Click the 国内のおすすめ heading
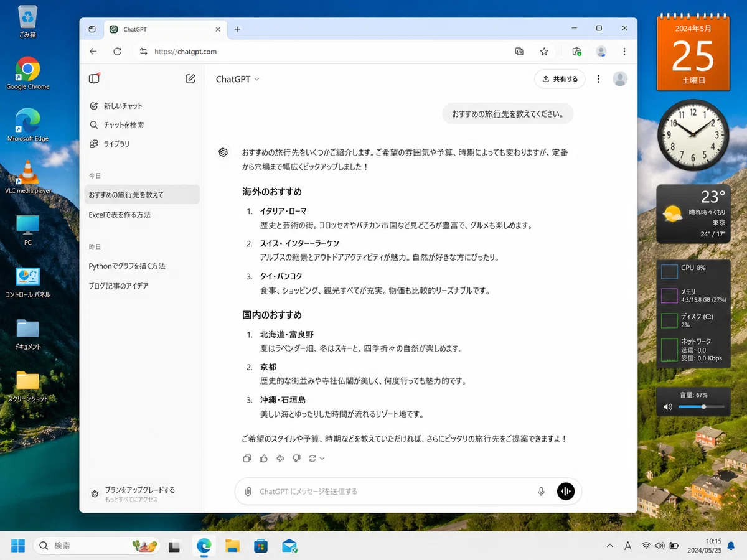 tap(272, 315)
